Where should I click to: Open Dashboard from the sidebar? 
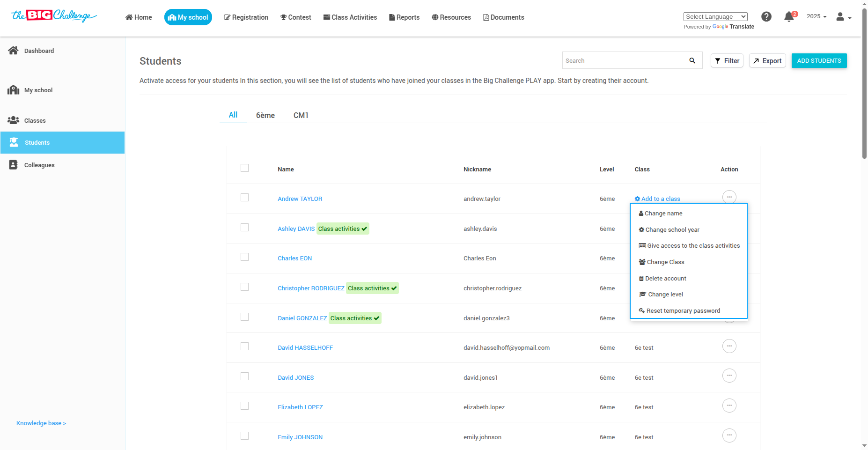[39, 51]
